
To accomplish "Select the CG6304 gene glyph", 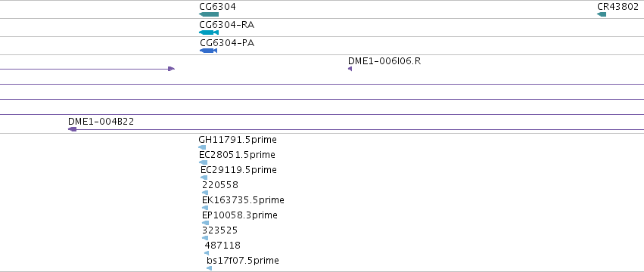I will [209, 14].
